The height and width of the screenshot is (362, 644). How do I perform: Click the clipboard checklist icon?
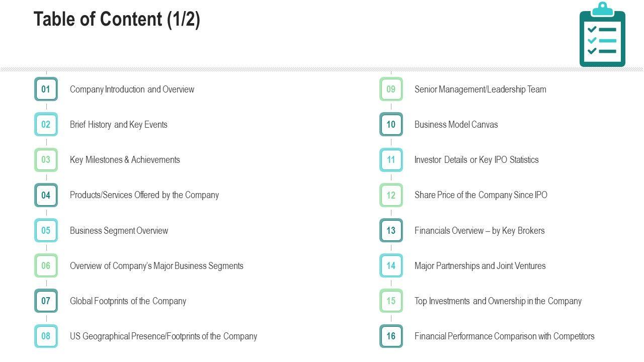click(602, 35)
